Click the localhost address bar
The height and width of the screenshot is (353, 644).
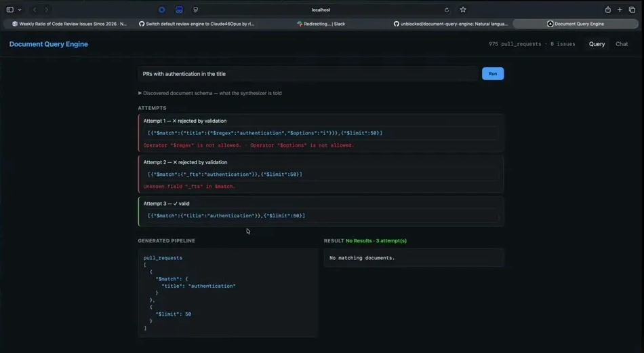(321, 10)
